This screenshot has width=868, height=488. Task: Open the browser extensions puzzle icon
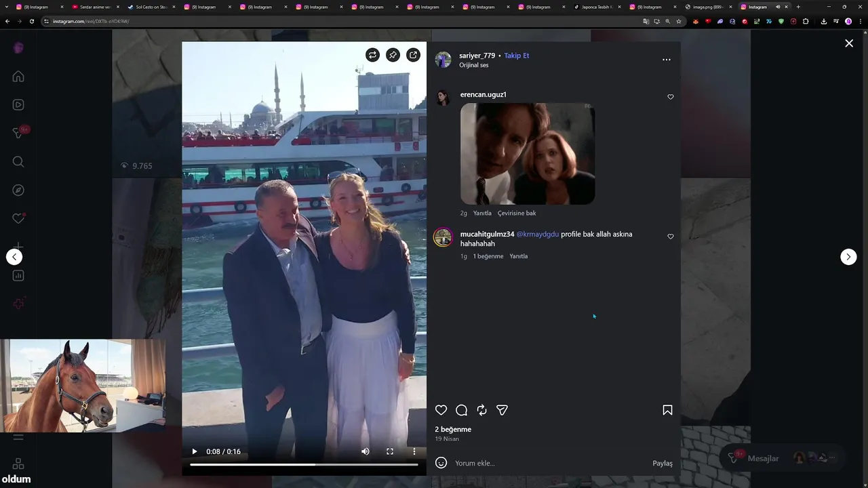pos(806,21)
